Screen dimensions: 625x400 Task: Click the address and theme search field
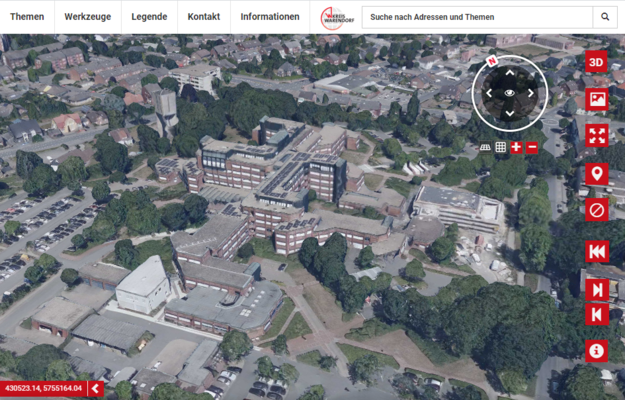pyautogui.click(x=476, y=17)
